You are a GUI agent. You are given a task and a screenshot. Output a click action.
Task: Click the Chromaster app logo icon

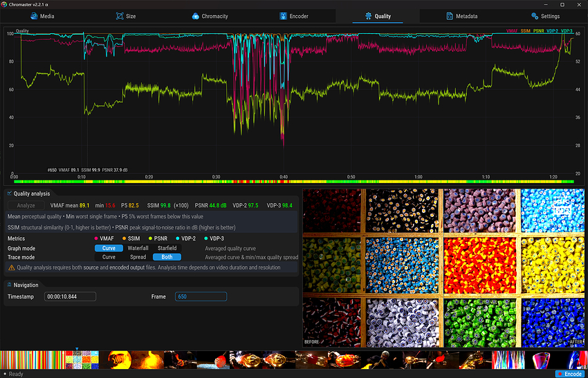pyautogui.click(x=4, y=5)
